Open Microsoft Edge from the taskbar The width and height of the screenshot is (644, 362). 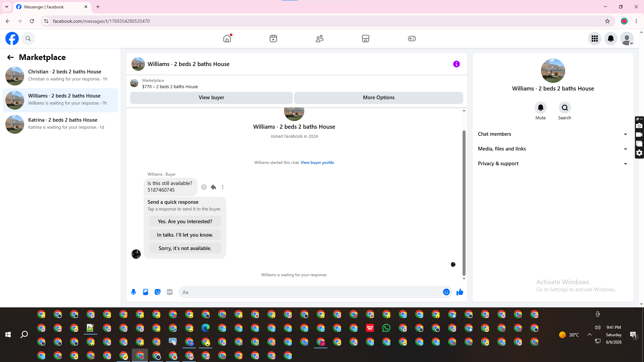point(206,328)
